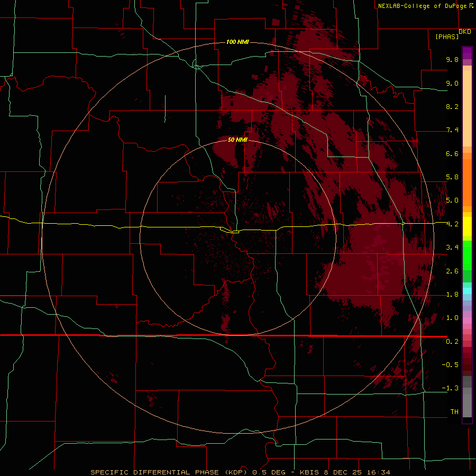Click the 1.8 scale label
This screenshot has width=476, height=476.
point(452,295)
